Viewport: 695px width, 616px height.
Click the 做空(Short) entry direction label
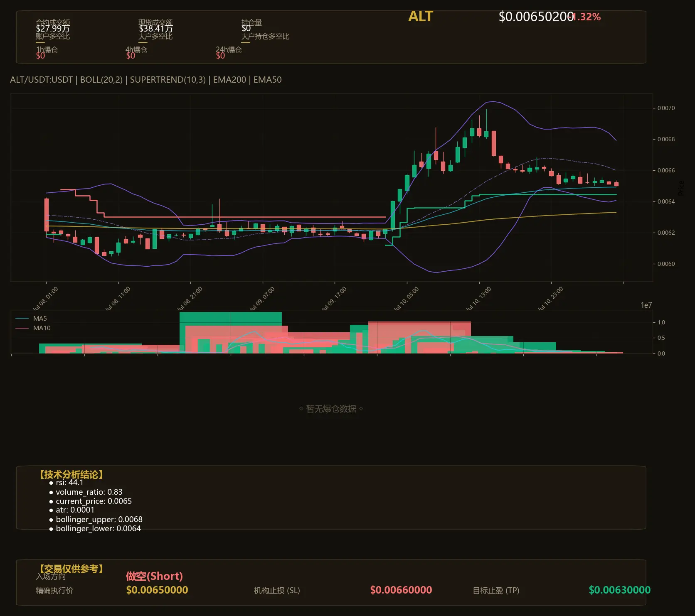click(154, 576)
